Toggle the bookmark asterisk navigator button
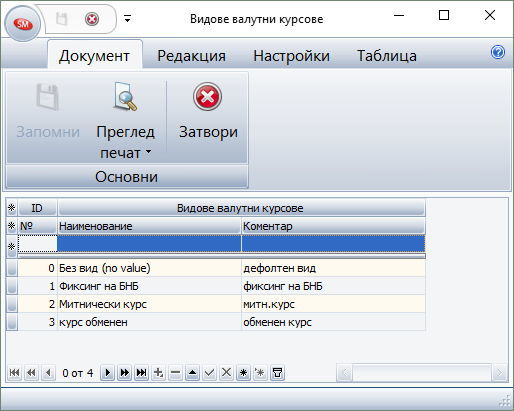Image resolution: width=514 pixels, height=411 pixels. pos(243,372)
